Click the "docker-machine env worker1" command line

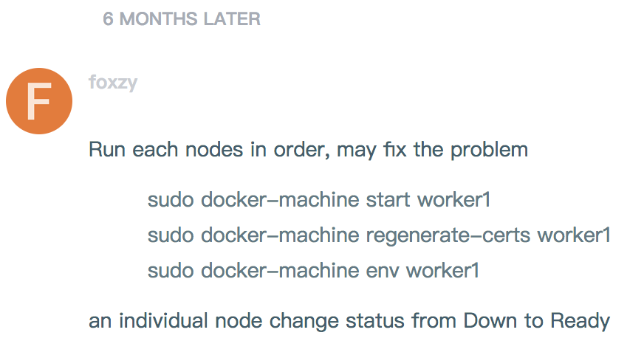(x=313, y=271)
